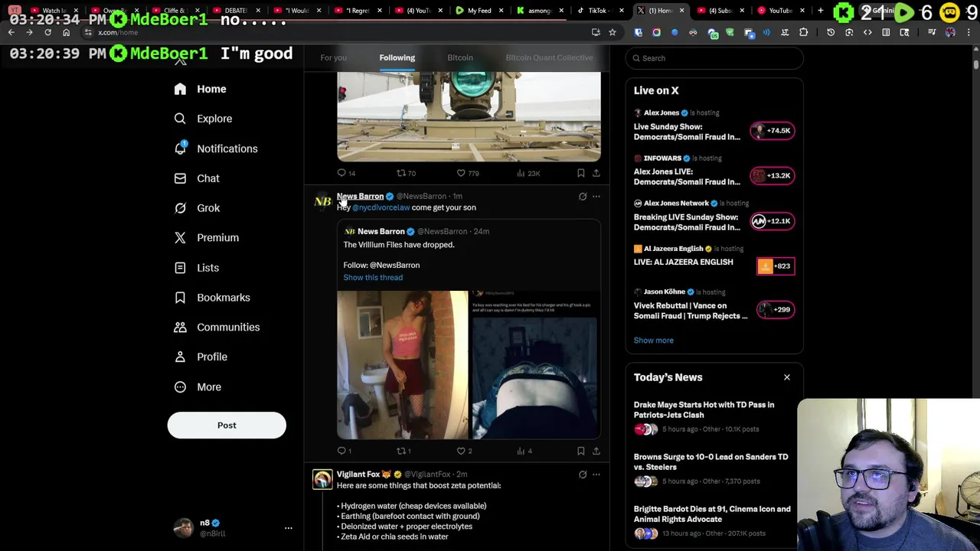Switch to the My Feed browser tab
The image size is (980, 551).
click(479, 11)
